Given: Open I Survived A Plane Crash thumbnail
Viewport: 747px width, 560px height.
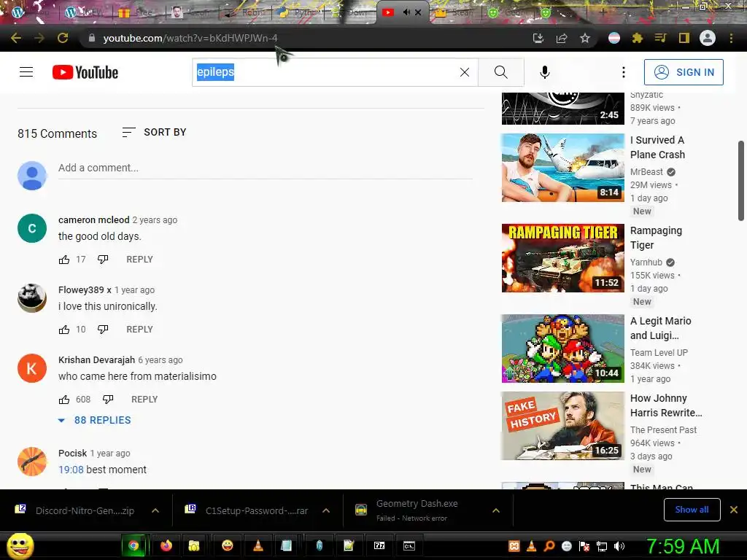Looking at the screenshot, I should (562, 168).
